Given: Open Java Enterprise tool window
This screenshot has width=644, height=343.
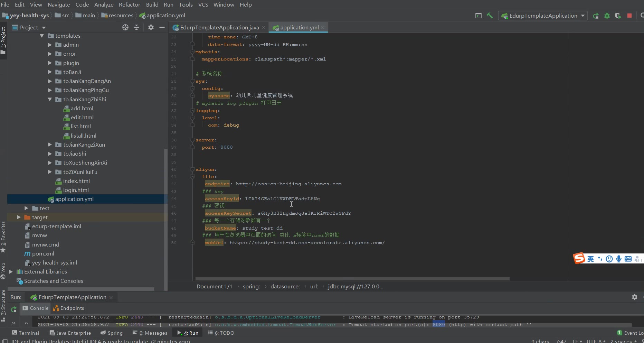Looking at the screenshot, I should [x=70, y=333].
